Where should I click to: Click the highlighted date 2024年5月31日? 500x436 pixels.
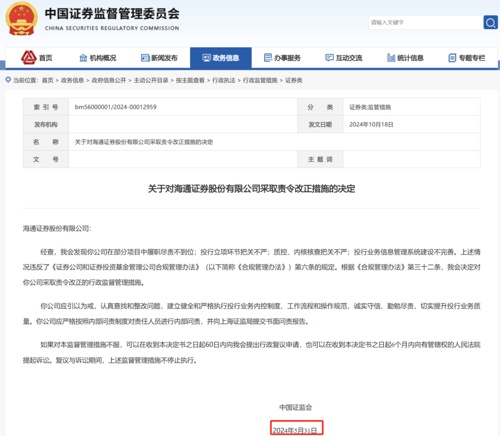coord(295,430)
